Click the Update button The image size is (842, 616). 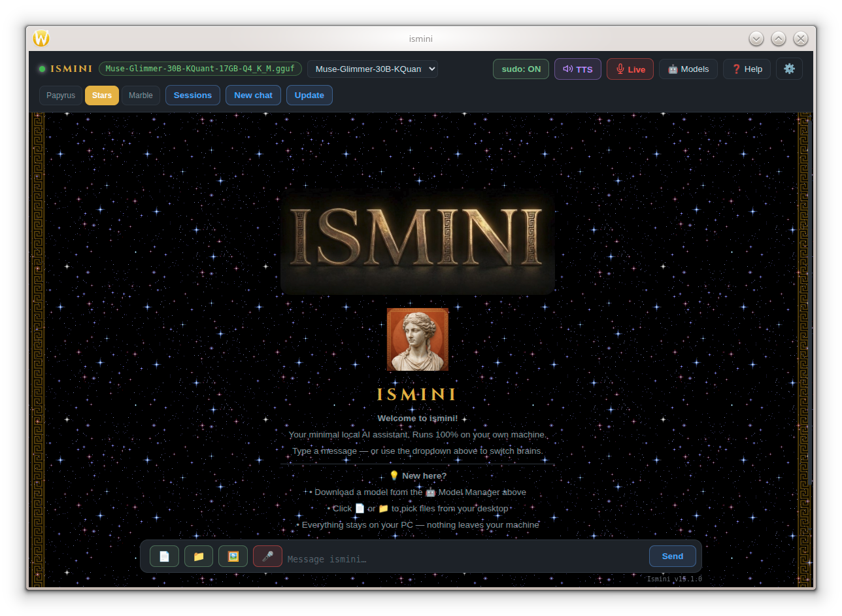tap(309, 95)
